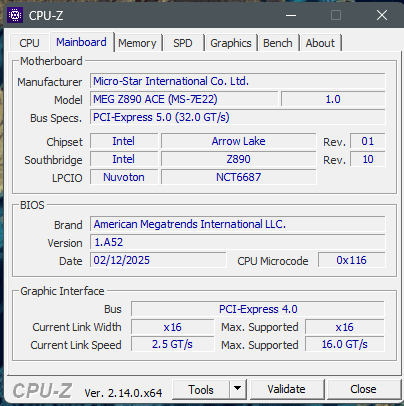Click the CPU-Z app icon in title bar
The image size is (404, 406).
tap(15, 15)
